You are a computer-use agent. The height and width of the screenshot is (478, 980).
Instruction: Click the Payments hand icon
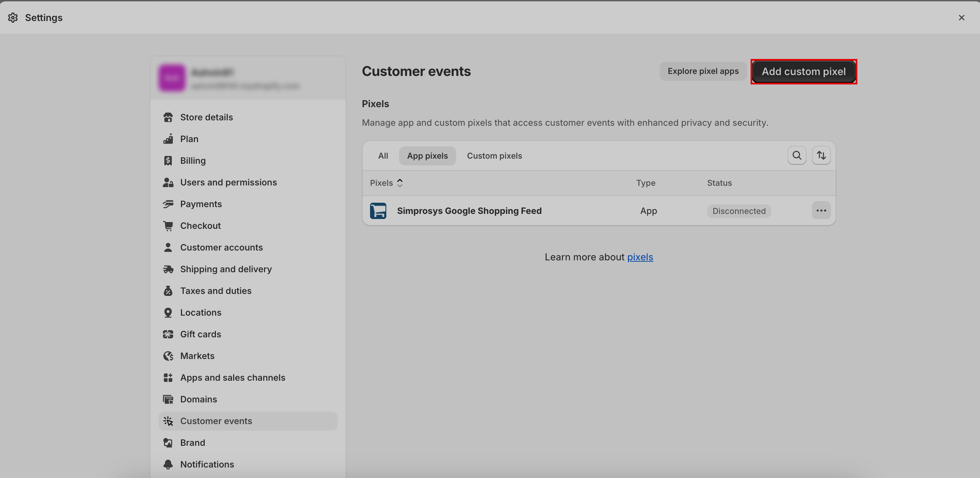[168, 204]
